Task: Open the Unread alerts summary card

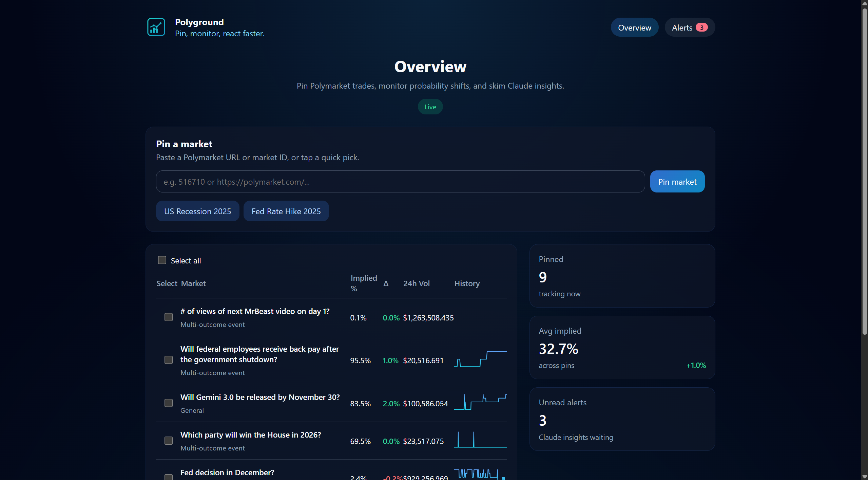Action: click(x=622, y=419)
